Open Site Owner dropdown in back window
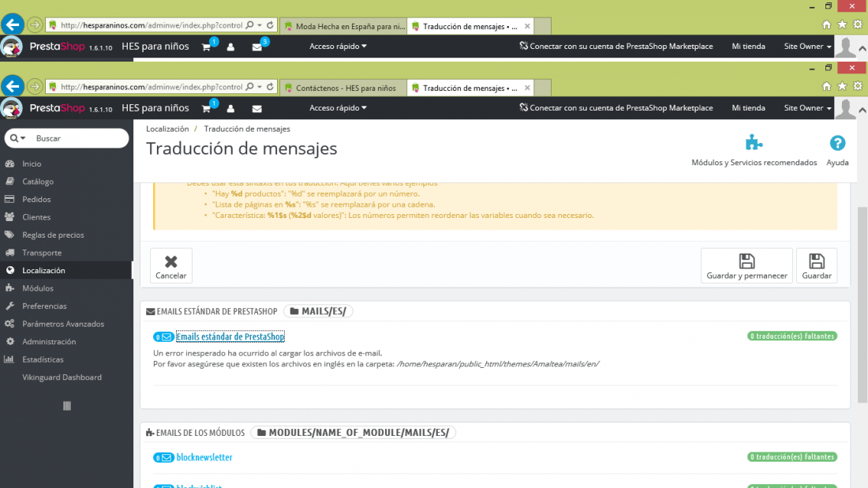The image size is (868, 488). click(x=808, y=46)
